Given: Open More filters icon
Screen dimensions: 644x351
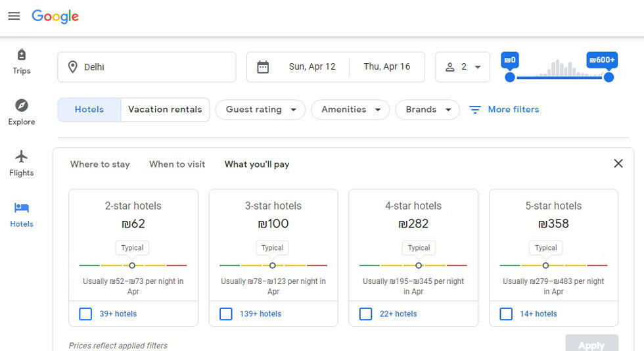Looking at the screenshot, I should [475, 110].
